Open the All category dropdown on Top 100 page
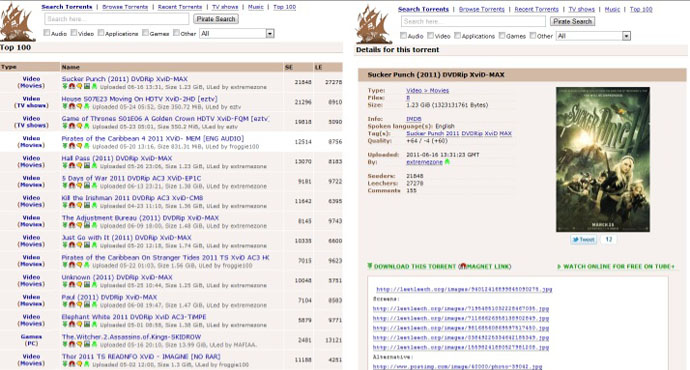 [x=237, y=33]
